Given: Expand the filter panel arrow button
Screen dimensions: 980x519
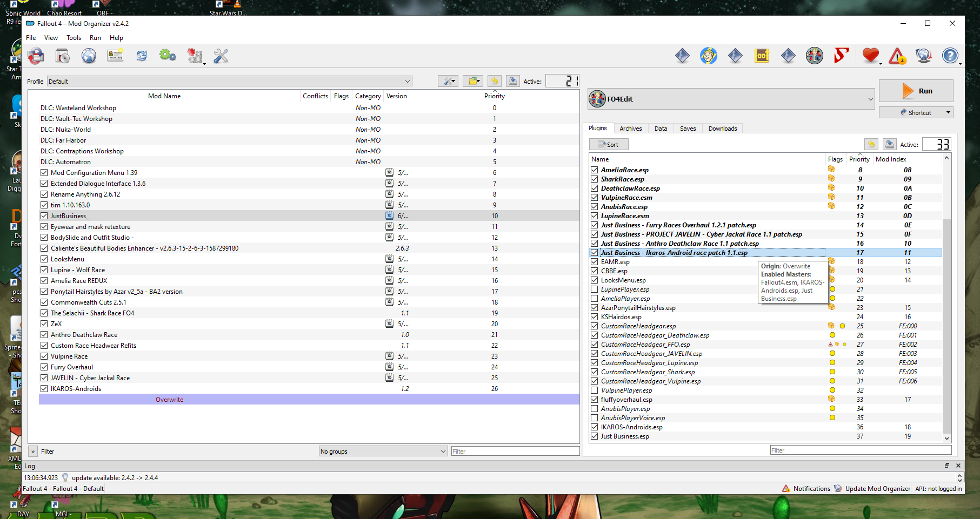Looking at the screenshot, I should pyautogui.click(x=33, y=451).
